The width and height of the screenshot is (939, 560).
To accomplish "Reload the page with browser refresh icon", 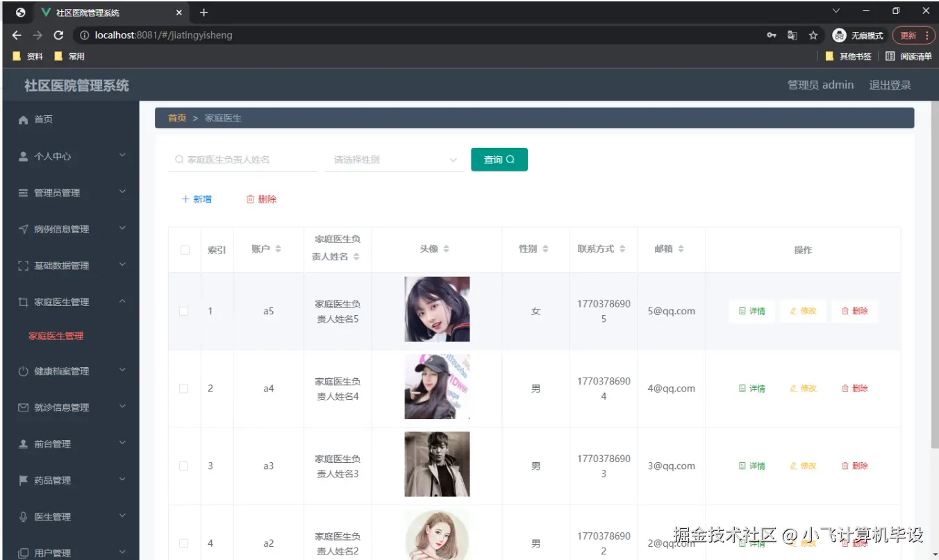I will 58,35.
